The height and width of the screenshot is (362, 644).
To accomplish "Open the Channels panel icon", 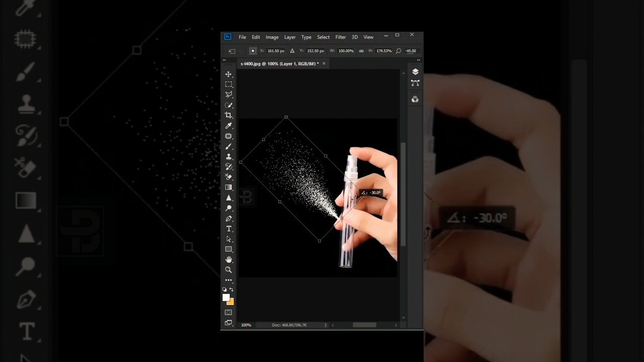I will [x=415, y=99].
